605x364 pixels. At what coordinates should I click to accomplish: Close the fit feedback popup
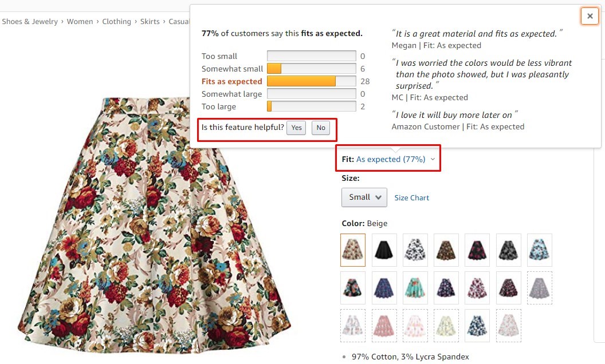pos(590,15)
